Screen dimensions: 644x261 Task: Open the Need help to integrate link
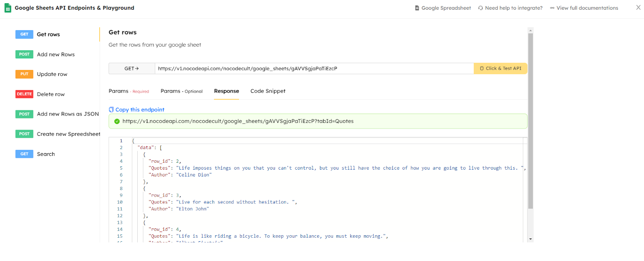click(x=514, y=8)
